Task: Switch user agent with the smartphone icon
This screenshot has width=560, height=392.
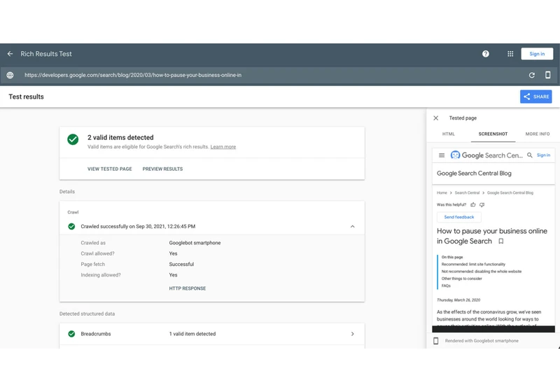Action: 547,75
